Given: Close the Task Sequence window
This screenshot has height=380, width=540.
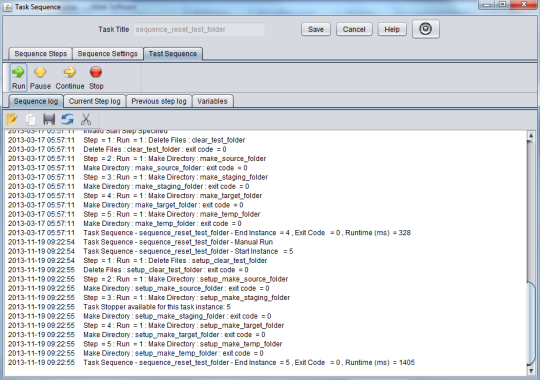Looking at the screenshot, I should [x=523, y=5].
